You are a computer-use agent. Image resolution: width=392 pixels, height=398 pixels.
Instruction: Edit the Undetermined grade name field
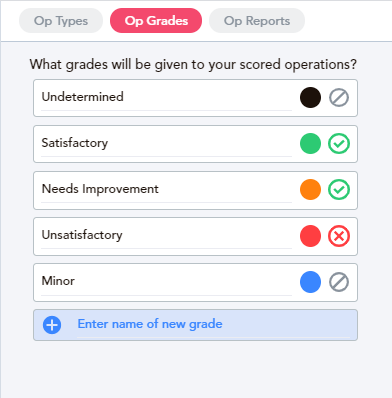click(x=166, y=97)
